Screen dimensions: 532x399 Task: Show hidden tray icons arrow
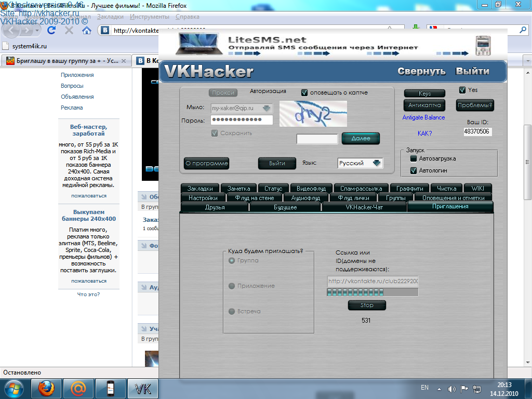[439, 389]
